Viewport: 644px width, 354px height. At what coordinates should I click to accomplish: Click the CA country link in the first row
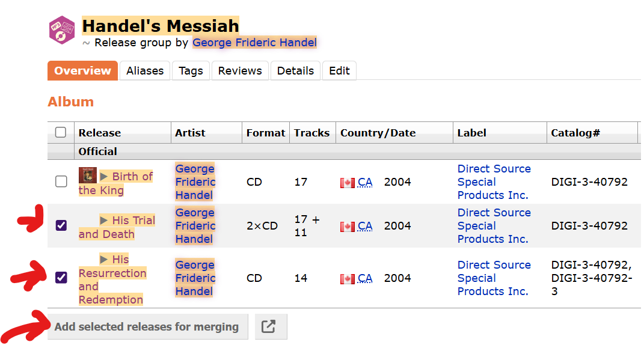click(x=365, y=182)
